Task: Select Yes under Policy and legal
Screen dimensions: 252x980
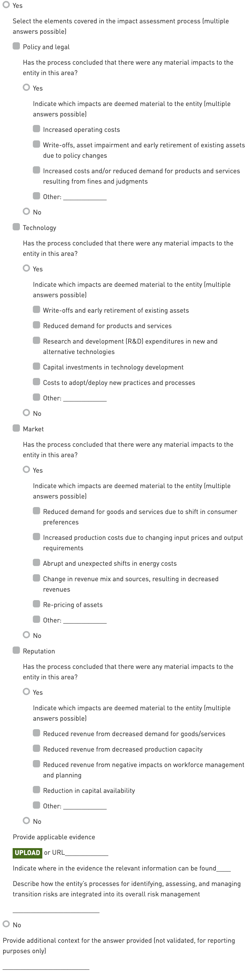Action: (x=26, y=87)
